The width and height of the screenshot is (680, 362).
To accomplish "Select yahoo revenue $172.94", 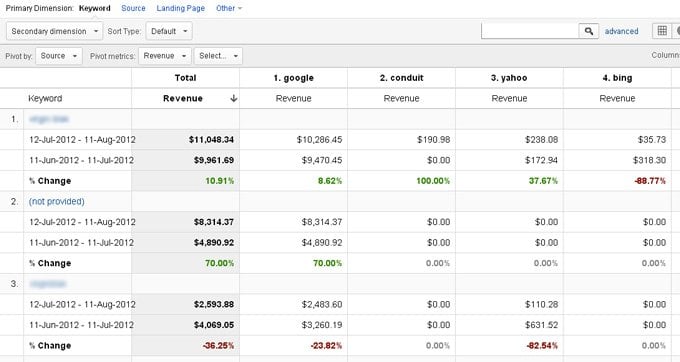I will tap(541, 160).
